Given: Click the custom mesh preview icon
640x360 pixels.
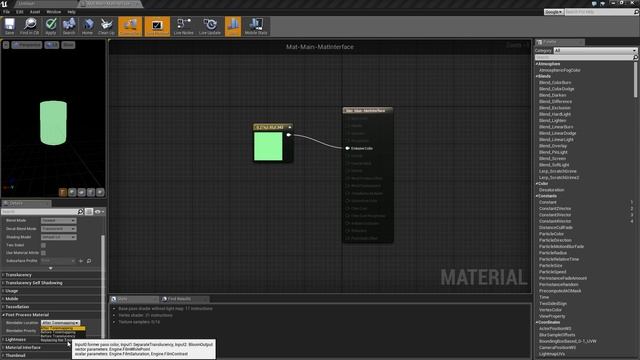Looking at the screenshot, I should click(x=100, y=192).
